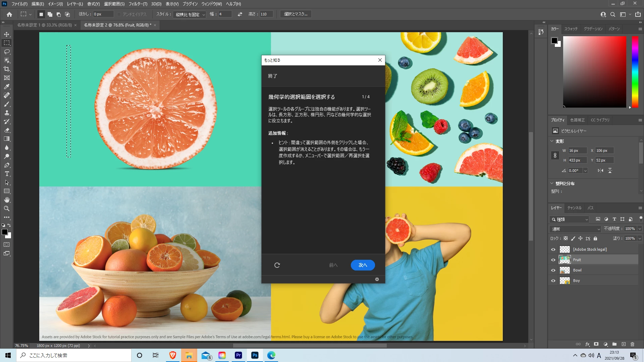Click the tutorial restart circular arrow icon

[x=277, y=265]
